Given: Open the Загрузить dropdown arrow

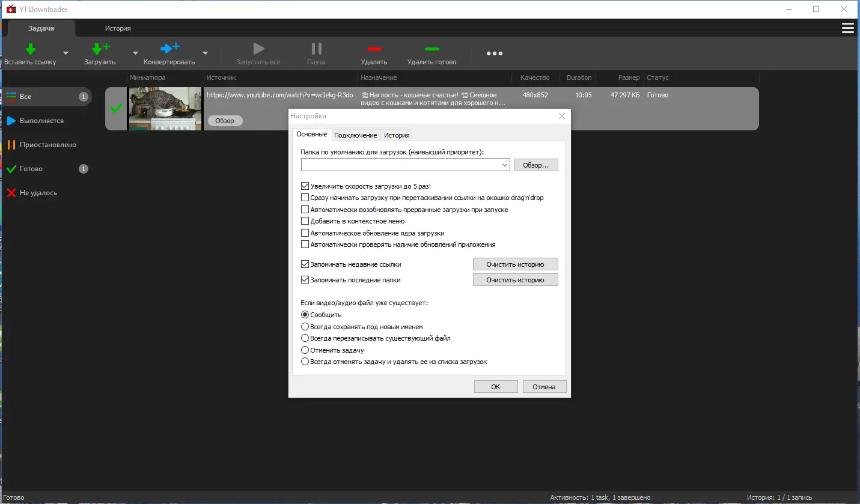Looking at the screenshot, I should [x=135, y=53].
